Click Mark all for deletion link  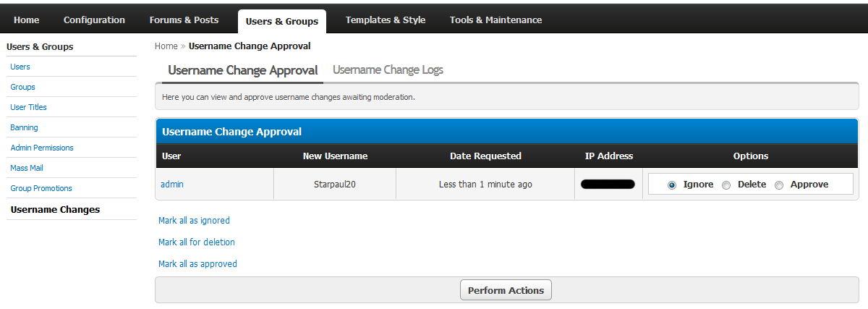click(197, 242)
